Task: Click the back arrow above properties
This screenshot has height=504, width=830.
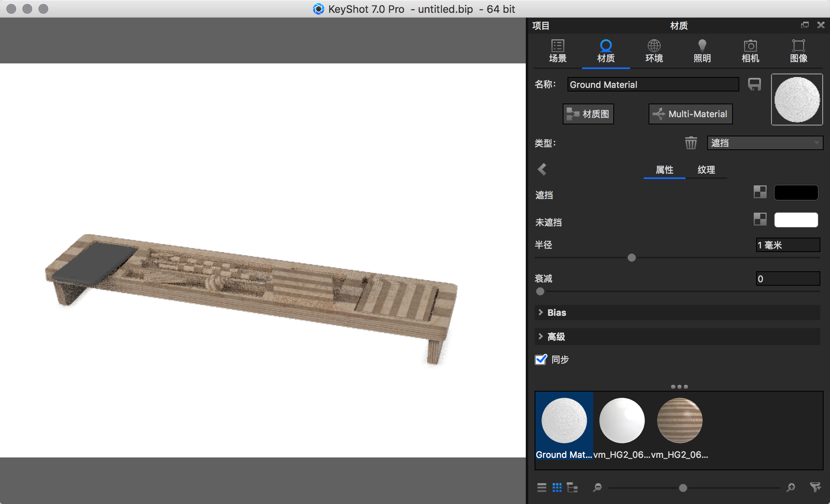Action: [542, 169]
